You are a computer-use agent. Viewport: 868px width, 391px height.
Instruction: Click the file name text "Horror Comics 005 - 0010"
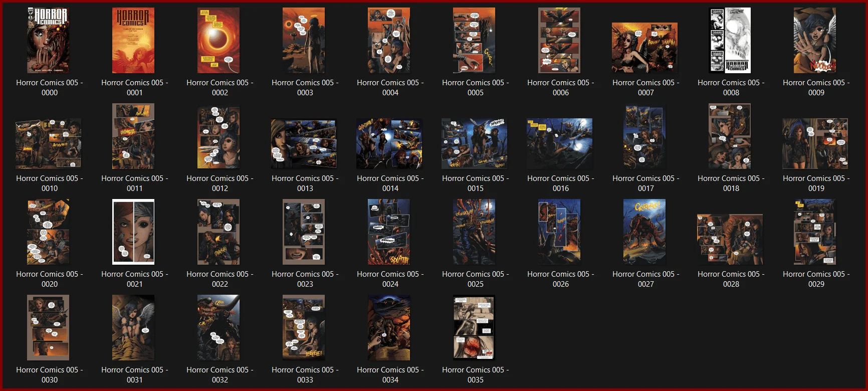click(x=50, y=183)
